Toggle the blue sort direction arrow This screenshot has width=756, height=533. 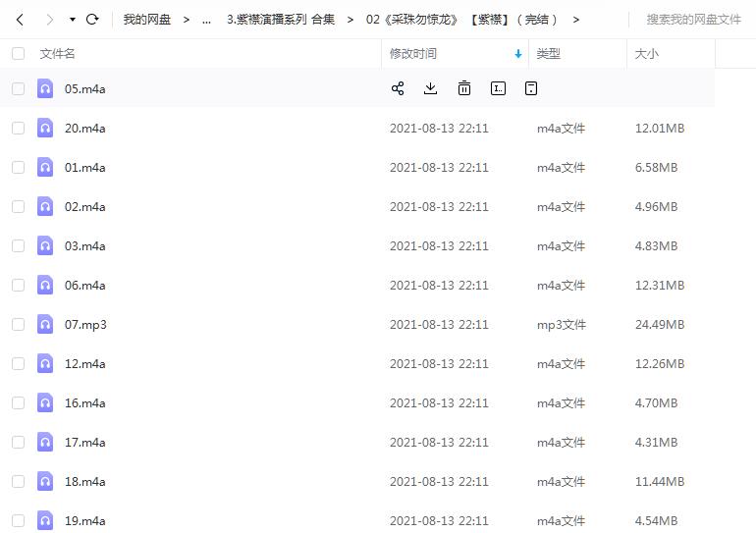(518, 53)
